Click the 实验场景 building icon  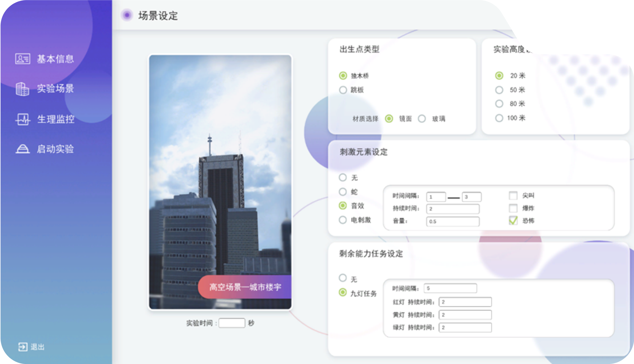(22, 89)
